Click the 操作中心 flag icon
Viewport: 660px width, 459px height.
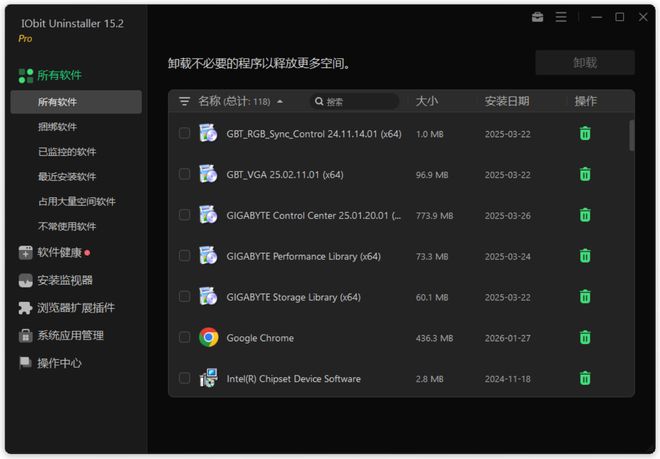tap(25, 363)
